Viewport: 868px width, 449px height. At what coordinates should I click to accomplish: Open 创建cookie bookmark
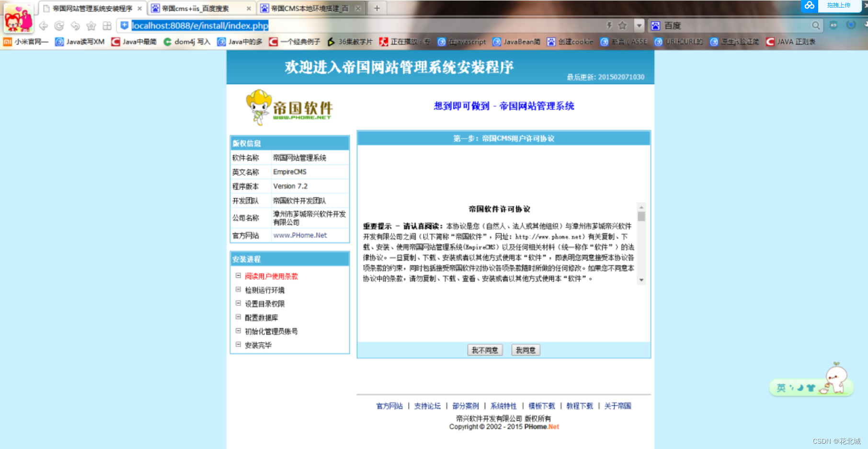(571, 42)
